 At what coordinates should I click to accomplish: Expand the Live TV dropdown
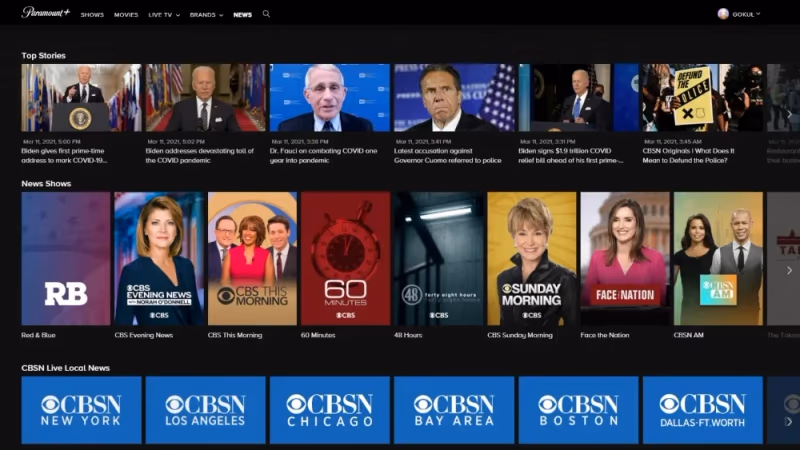(164, 15)
